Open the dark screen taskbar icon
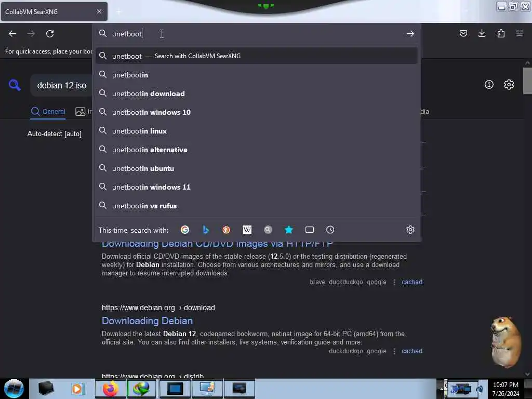This screenshot has height=399, width=532. tap(239, 389)
